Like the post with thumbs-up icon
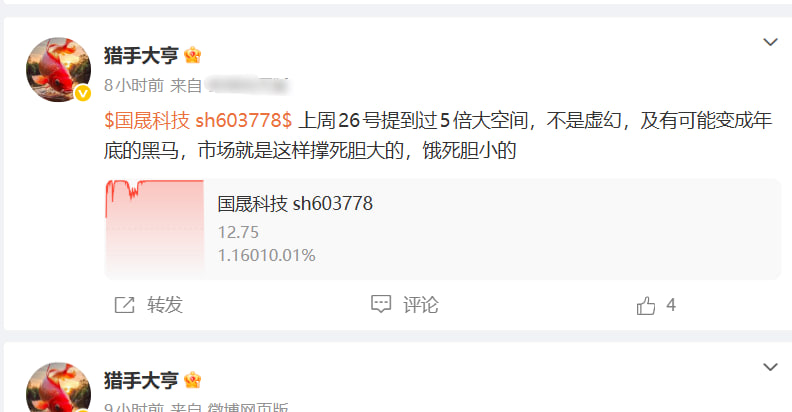The height and width of the screenshot is (412, 792). (x=646, y=305)
